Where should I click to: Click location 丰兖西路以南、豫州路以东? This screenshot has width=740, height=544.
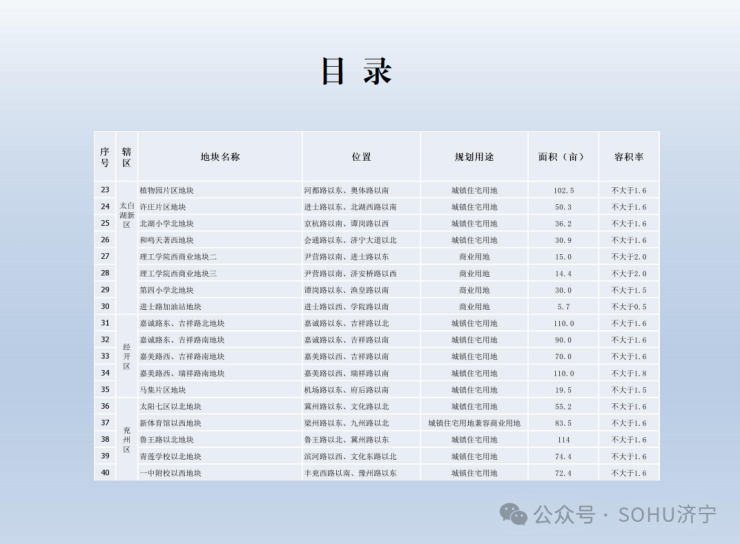[350, 473]
